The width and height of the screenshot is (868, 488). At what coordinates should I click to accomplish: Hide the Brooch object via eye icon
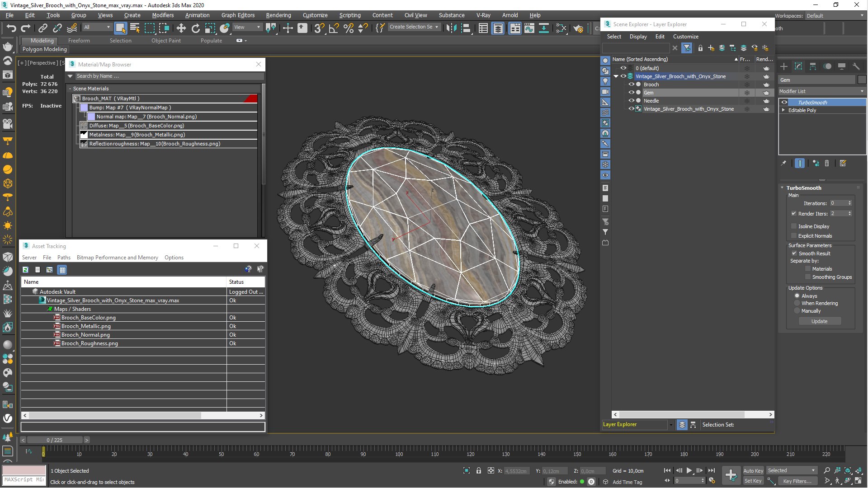[x=632, y=84]
